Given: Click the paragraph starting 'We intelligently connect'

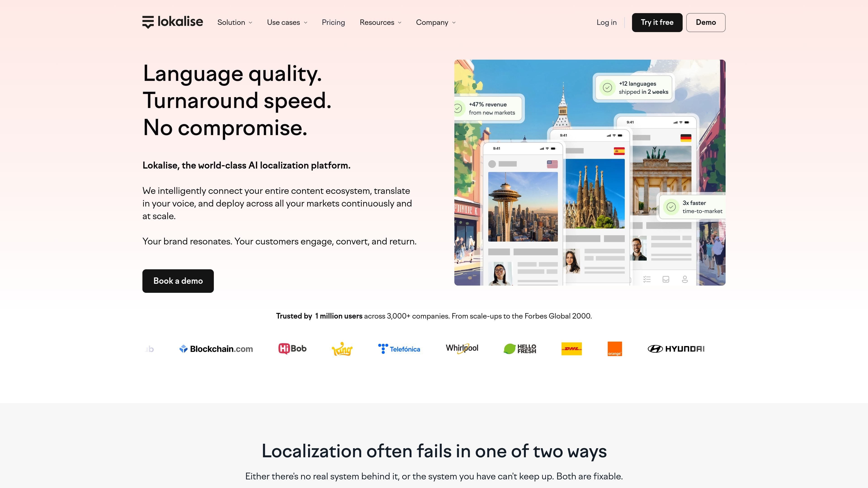Looking at the screenshot, I should [x=277, y=203].
